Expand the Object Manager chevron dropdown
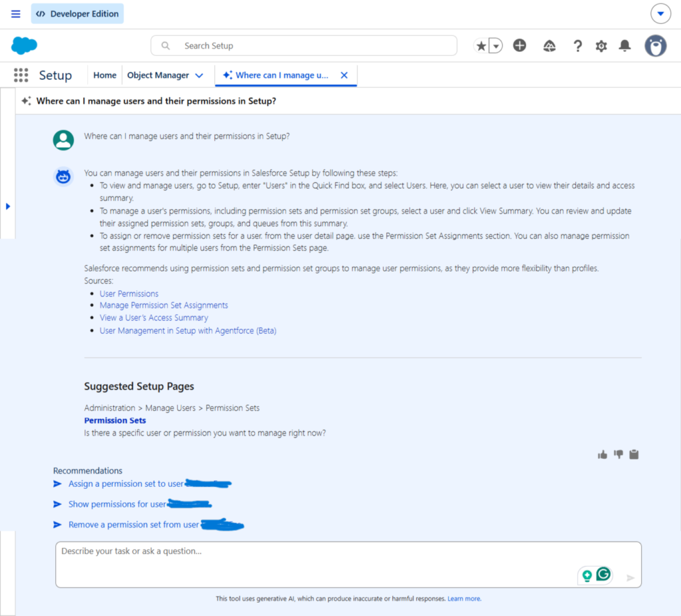Viewport: 681px width, 616px height. coord(200,76)
